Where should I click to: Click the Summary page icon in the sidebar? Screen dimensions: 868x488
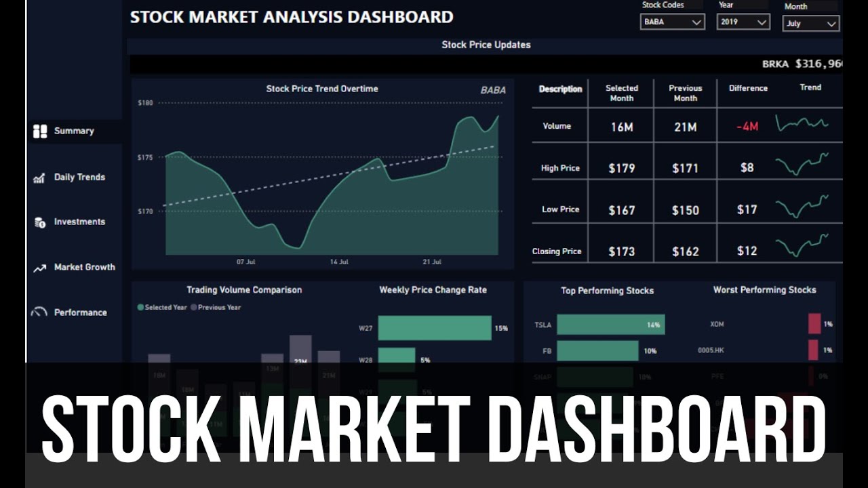point(40,131)
